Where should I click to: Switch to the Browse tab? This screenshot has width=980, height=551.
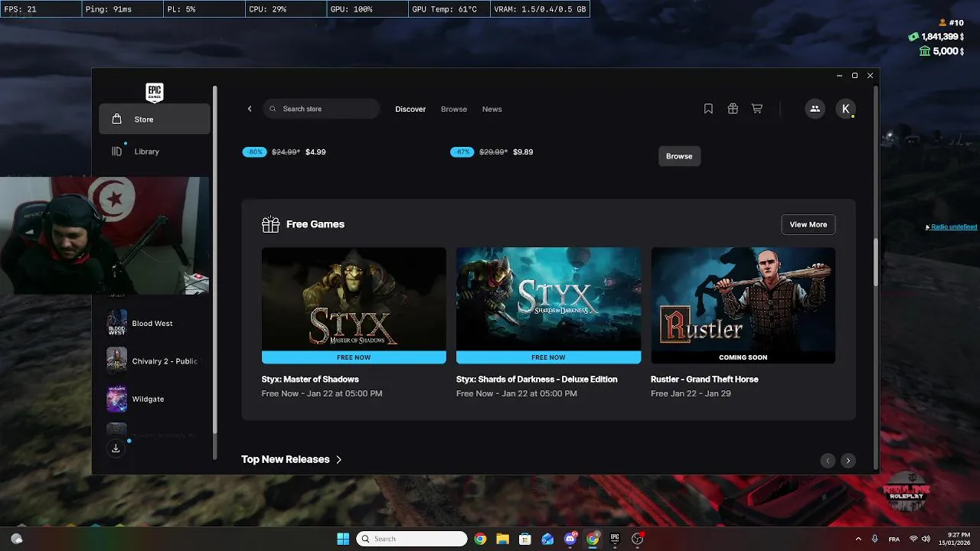click(x=454, y=109)
